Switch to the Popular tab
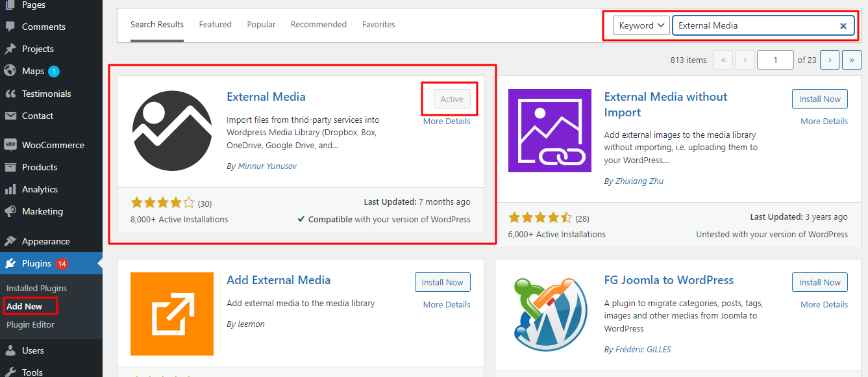The image size is (868, 377). (261, 25)
